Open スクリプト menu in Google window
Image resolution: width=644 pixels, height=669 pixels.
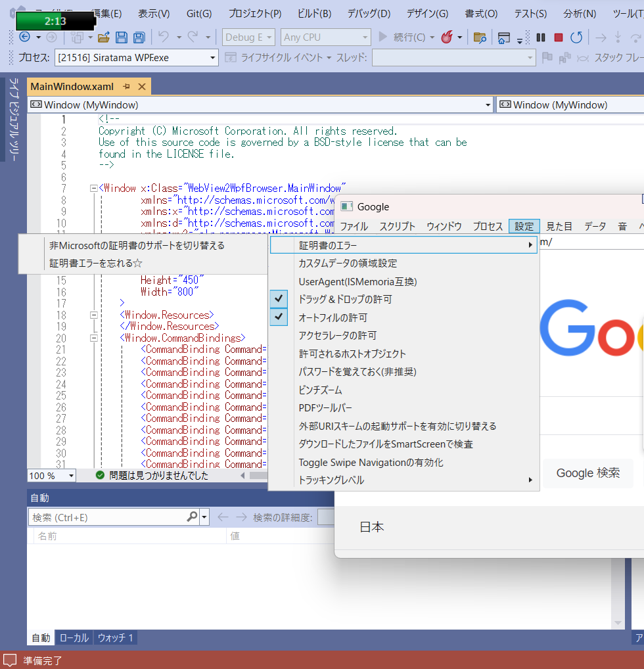tap(397, 226)
